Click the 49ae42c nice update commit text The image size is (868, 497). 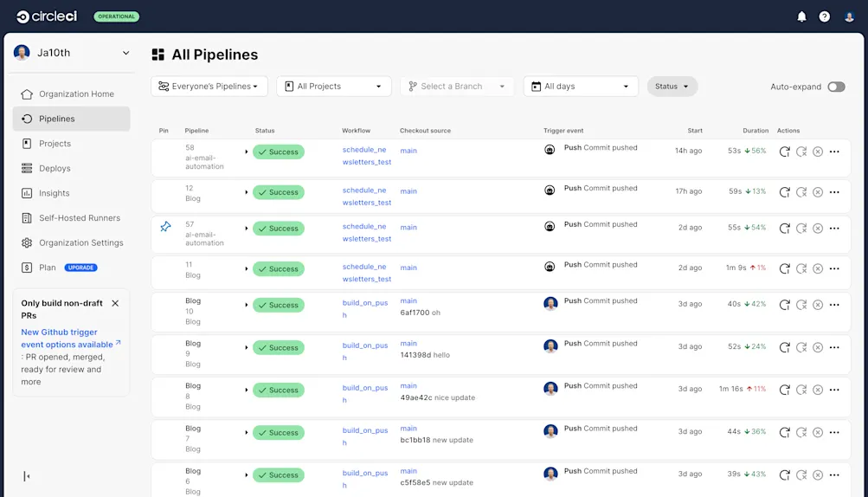coord(437,397)
